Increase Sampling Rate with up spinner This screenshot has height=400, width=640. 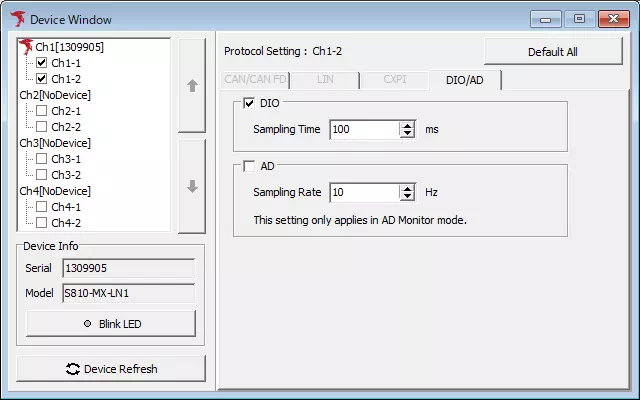[x=407, y=188]
